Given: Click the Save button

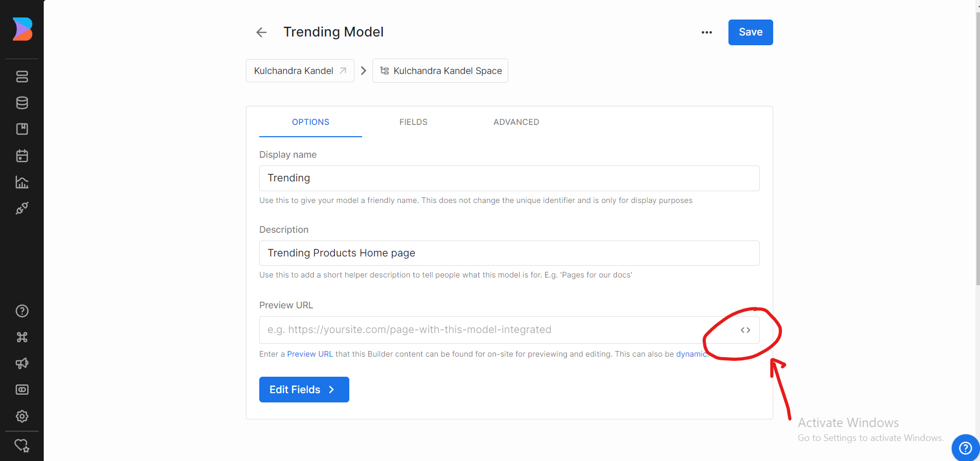Looking at the screenshot, I should pos(750,32).
